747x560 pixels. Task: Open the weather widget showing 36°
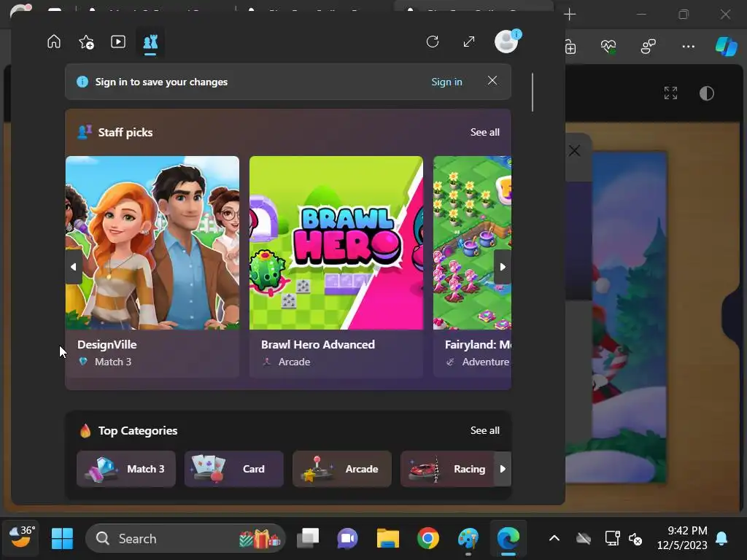[x=21, y=538]
